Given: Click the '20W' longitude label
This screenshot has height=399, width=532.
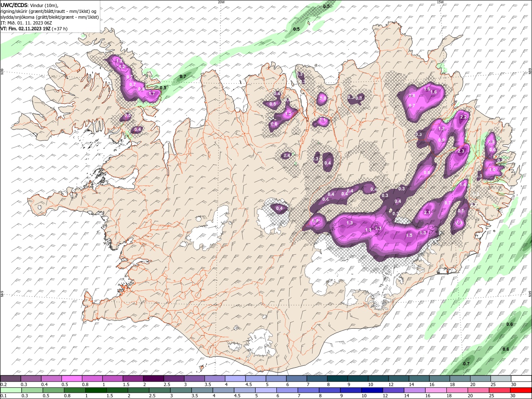Looking at the screenshot, I should [221, 2].
